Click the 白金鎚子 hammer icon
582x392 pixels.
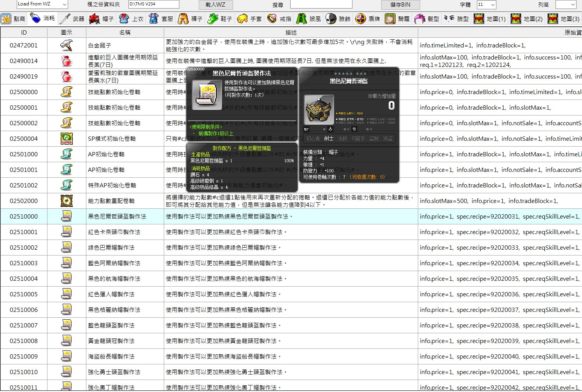(67, 45)
